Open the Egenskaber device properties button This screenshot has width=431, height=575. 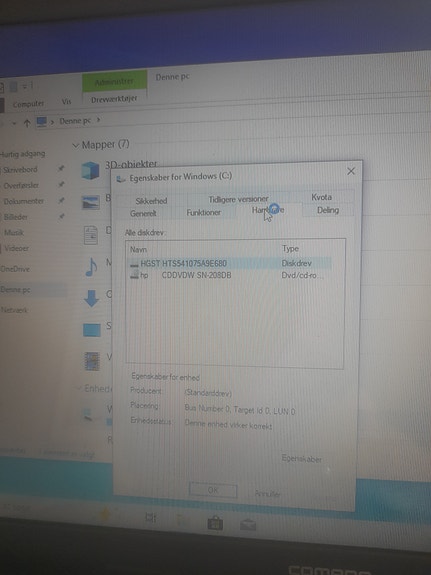(x=302, y=458)
